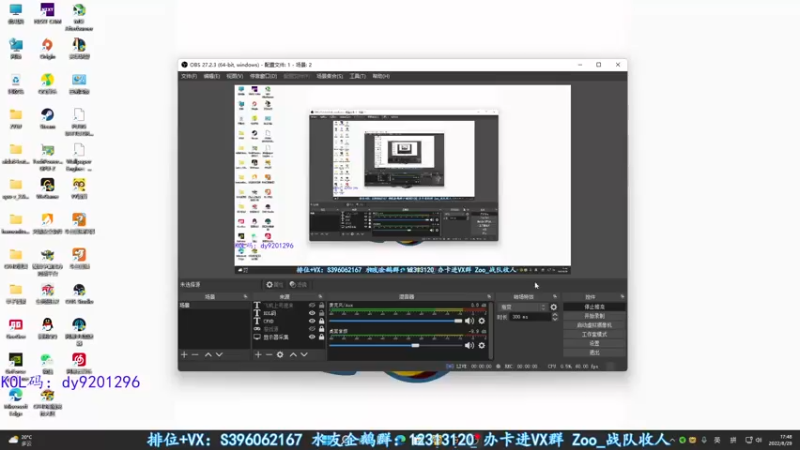Open WeChat desktop shortcut

point(47,364)
